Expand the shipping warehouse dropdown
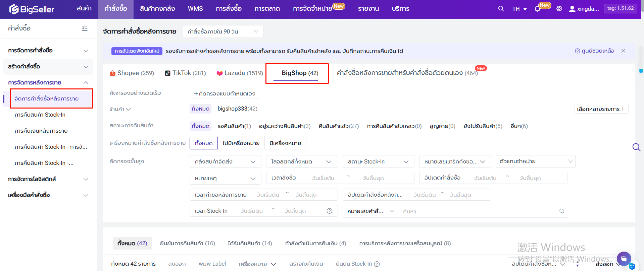The height and width of the screenshot is (271, 644). pos(225,161)
